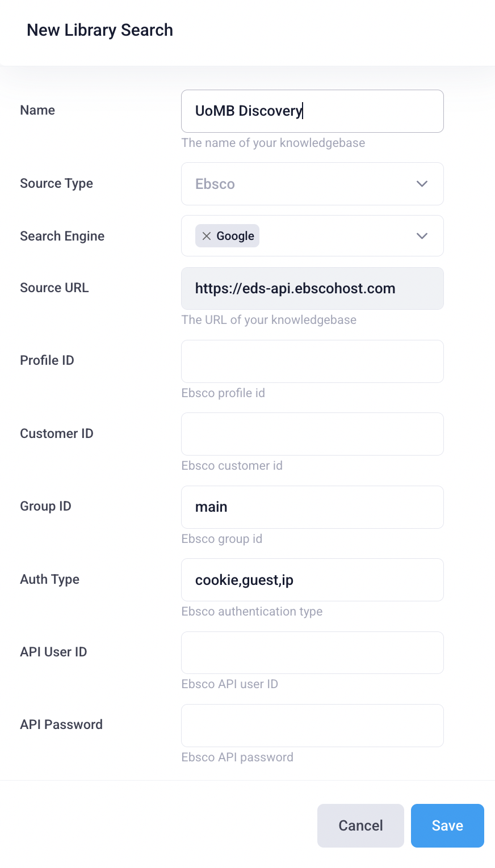Open the Search Engine dropdown arrow
This screenshot has width=495, height=868.
click(422, 236)
